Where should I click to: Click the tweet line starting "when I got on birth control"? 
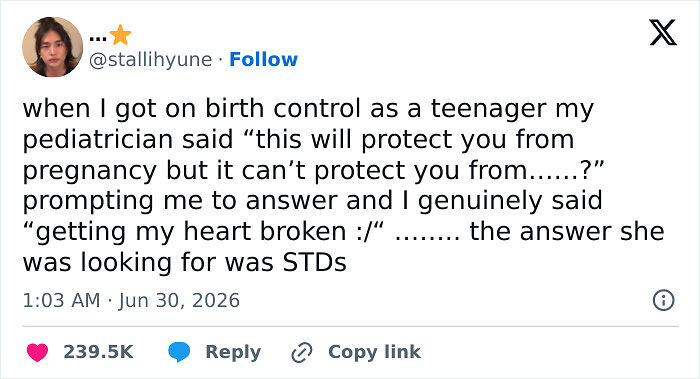308,108
